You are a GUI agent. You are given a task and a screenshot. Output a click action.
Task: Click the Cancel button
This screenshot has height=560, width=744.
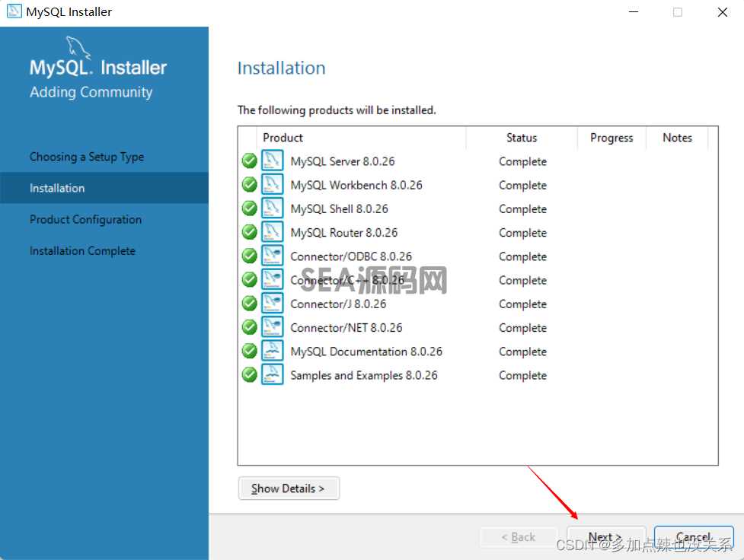pos(694,537)
